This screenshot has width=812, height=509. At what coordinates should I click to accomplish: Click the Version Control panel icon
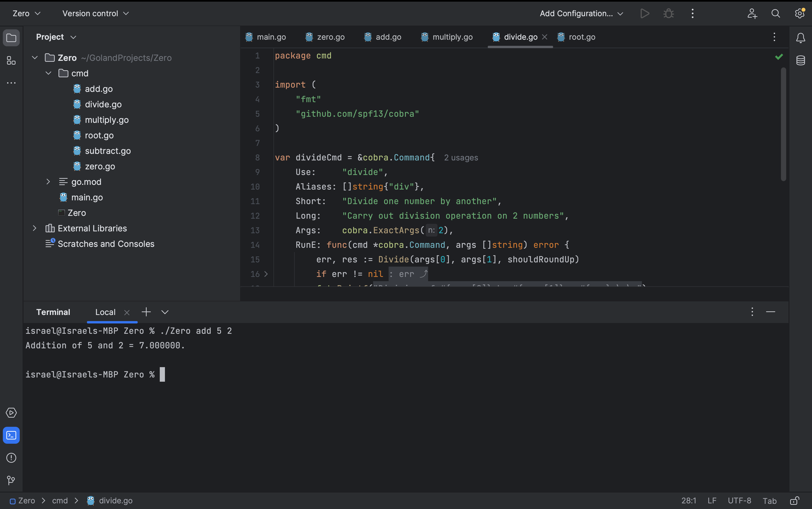[x=11, y=480]
